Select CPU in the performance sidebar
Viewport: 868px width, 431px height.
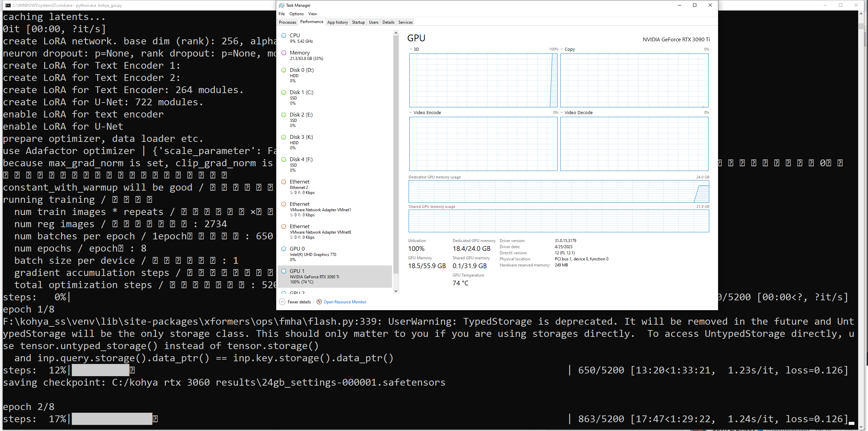click(335, 38)
